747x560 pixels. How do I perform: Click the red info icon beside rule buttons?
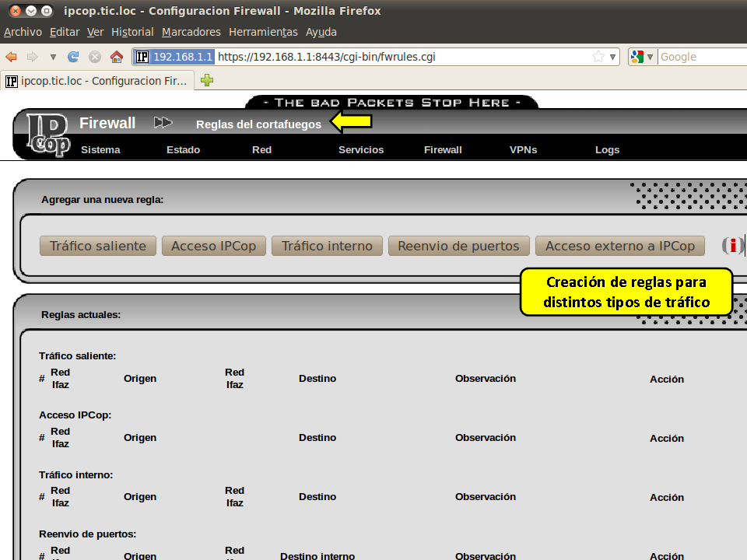pos(732,246)
